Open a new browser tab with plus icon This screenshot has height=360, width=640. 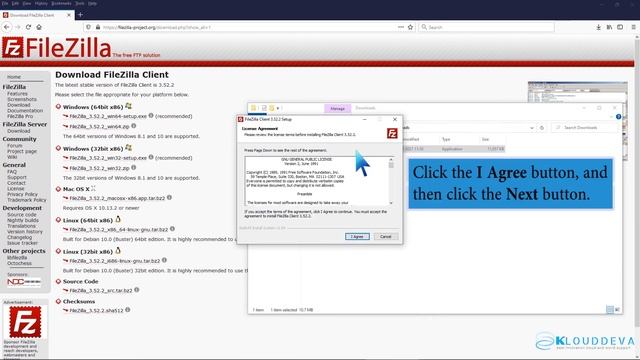pyautogui.click(x=80, y=15)
